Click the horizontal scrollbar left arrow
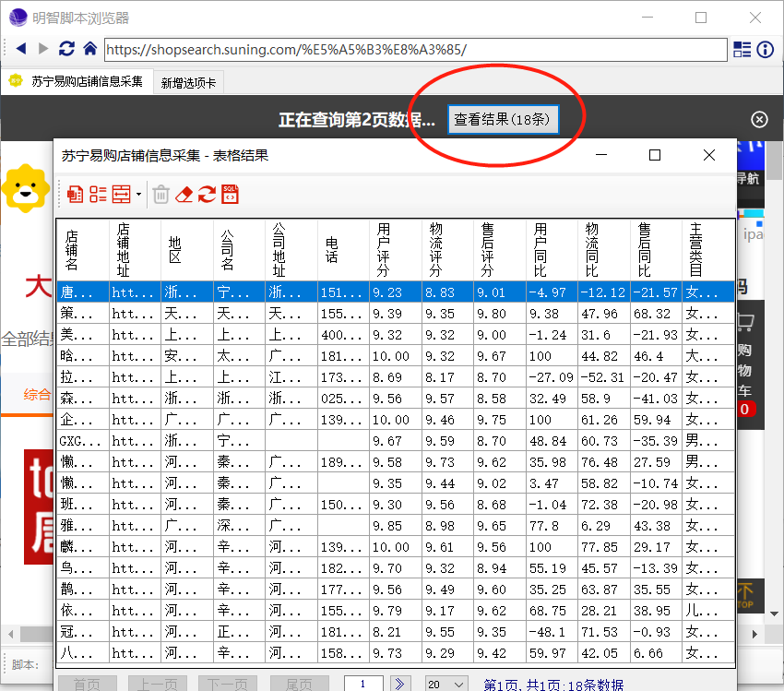784x691 pixels. point(10,634)
